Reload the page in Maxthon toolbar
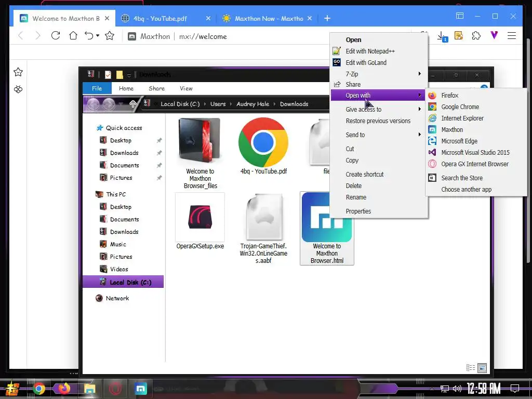 coord(56,36)
